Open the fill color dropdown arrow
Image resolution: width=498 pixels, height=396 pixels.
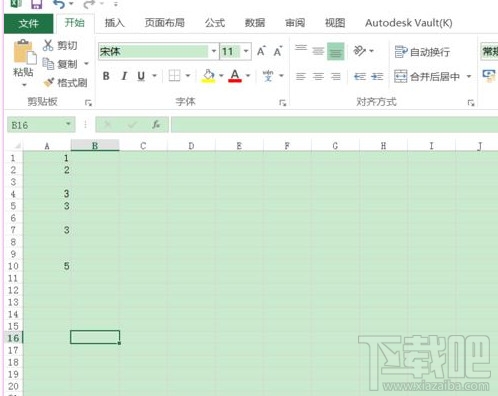click(221, 76)
